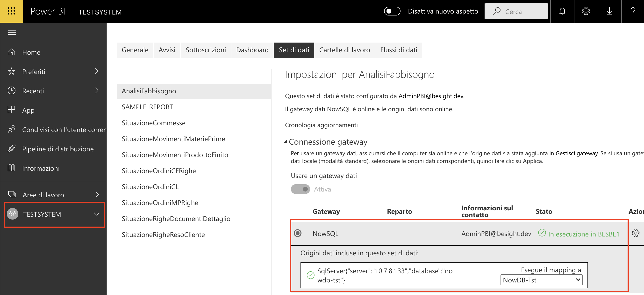Screen dimensions: 644x295
Task: Open Power BI settings gear
Action: [586, 11]
